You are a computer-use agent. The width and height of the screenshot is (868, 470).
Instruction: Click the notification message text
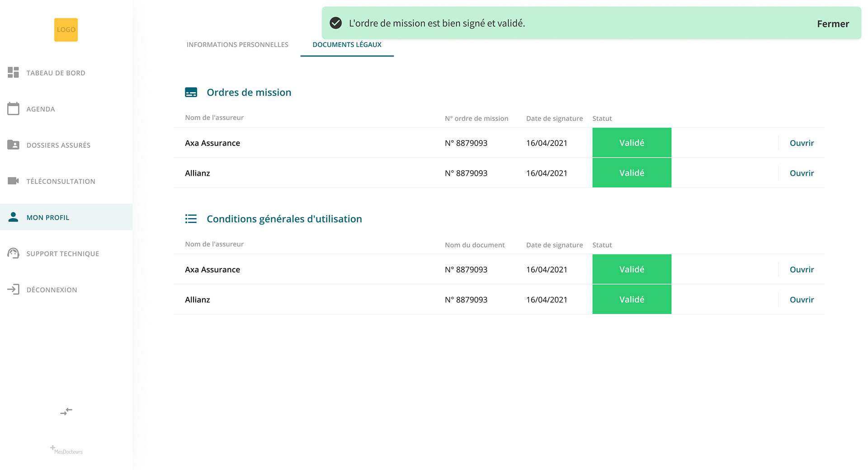click(x=437, y=23)
